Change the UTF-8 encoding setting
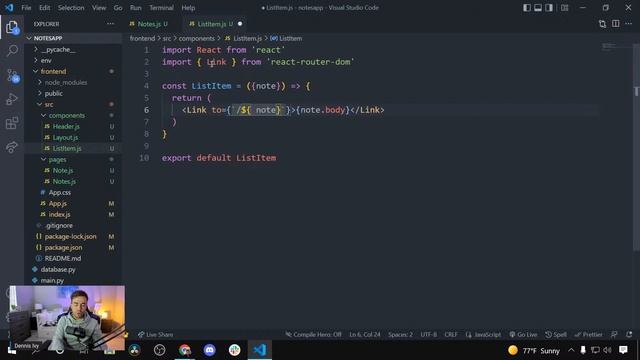Viewport: 640px width, 360px height. [x=429, y=335]
